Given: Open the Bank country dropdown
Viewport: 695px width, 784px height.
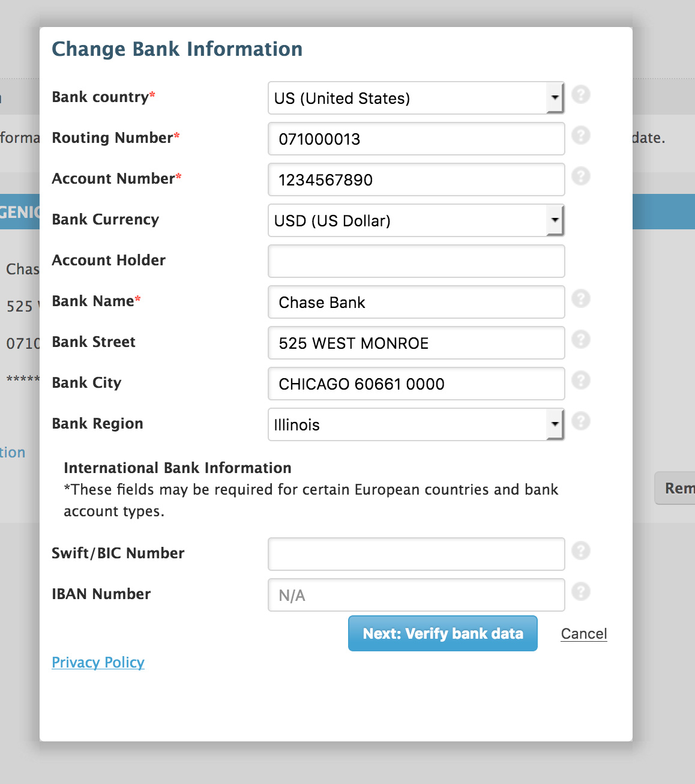Looking at the screenshot, I should 415,98.
